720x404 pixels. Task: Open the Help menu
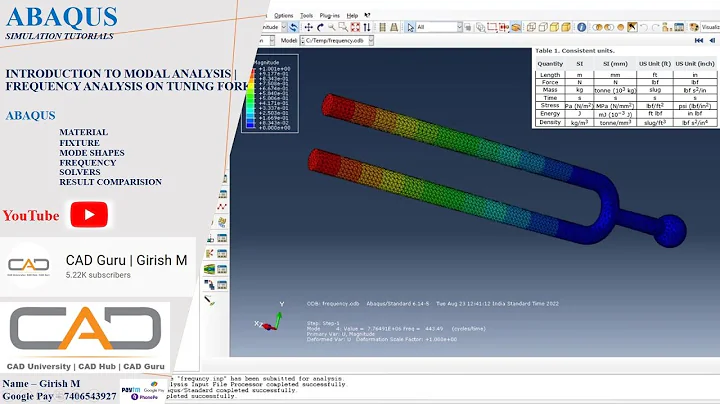click(352, 16)
